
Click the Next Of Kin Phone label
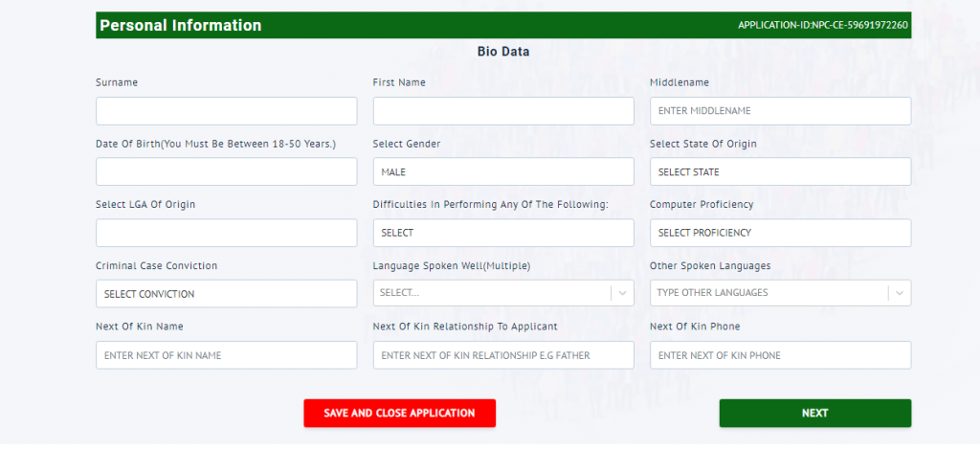[695, 327]
